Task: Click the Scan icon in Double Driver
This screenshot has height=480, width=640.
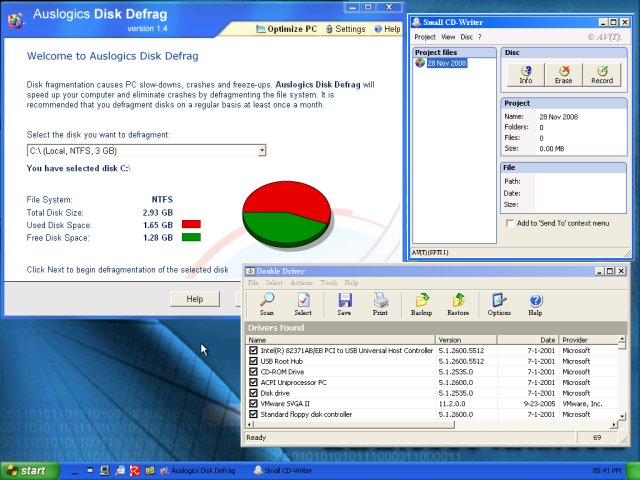Action: (267, 304)
